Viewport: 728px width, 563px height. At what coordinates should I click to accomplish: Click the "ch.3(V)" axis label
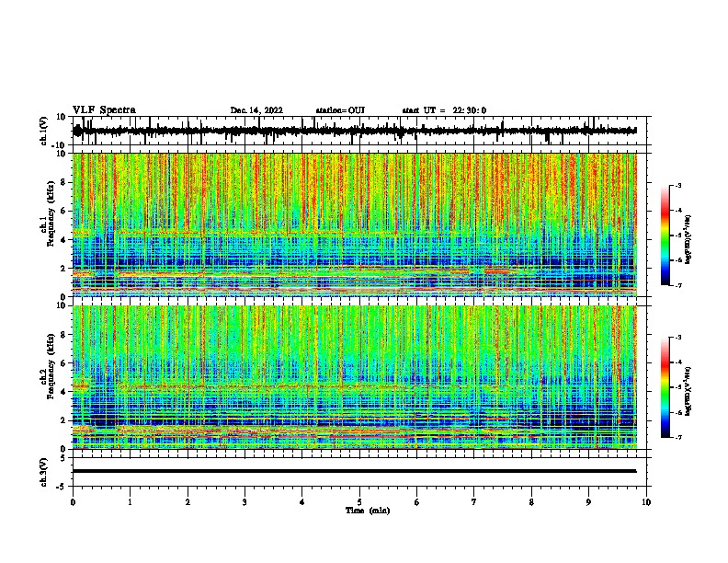coord(44,472)
